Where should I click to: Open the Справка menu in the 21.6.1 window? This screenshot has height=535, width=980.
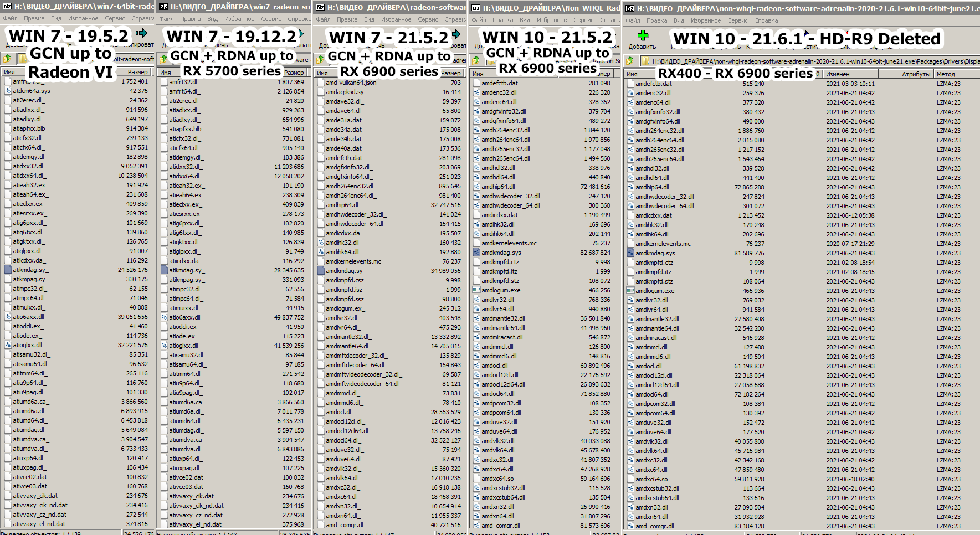point(766,20)
